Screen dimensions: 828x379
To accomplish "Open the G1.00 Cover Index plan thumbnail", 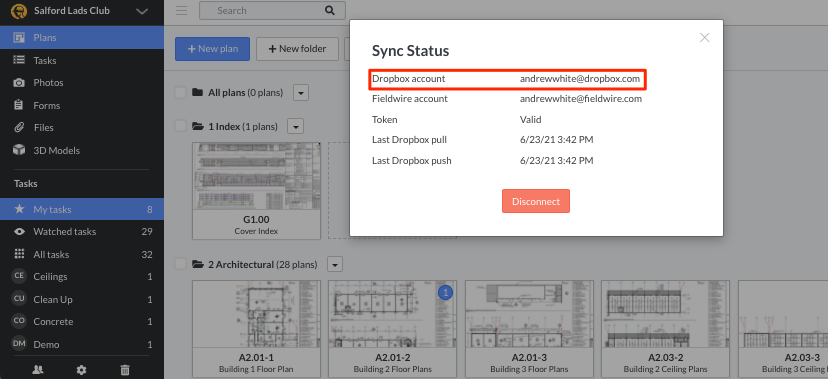I will coord(257,191).
